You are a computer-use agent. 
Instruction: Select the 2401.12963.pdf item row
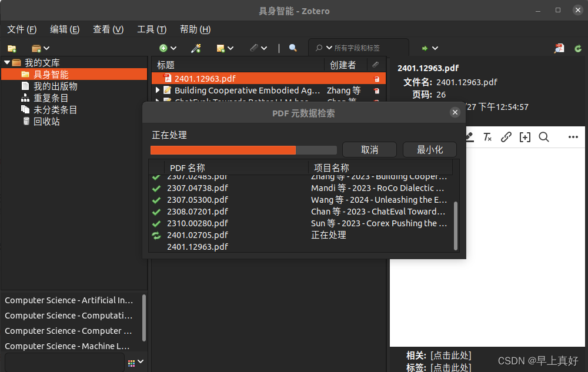pyautogui.click(x=269, y=78)
